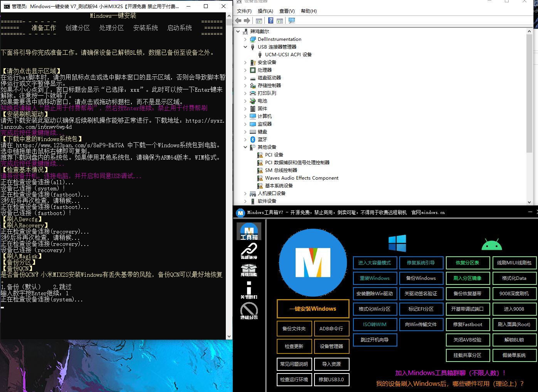The width and height of the screenshot is (538, 392).
Task: Click the blue help question-mark toolbar icon
Action: click(271, 20)
